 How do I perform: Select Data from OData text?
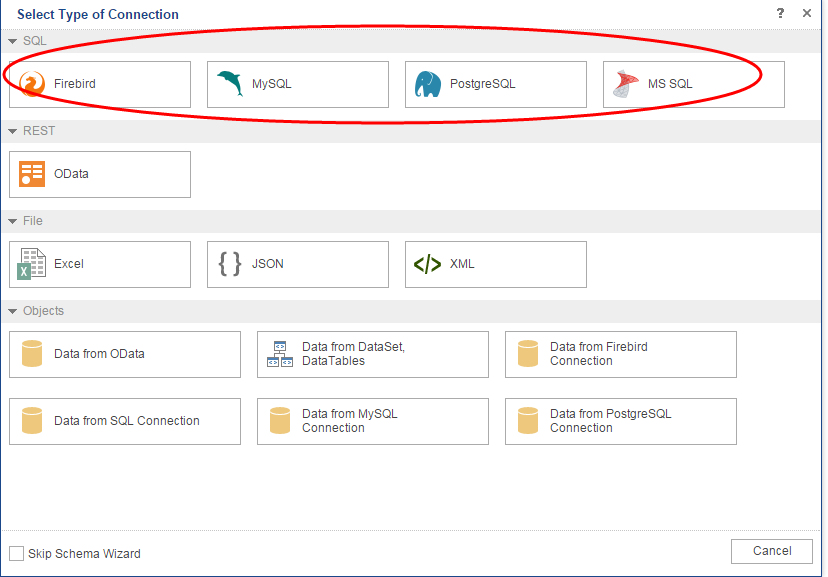pyautogui.click(x=99, y=354)
